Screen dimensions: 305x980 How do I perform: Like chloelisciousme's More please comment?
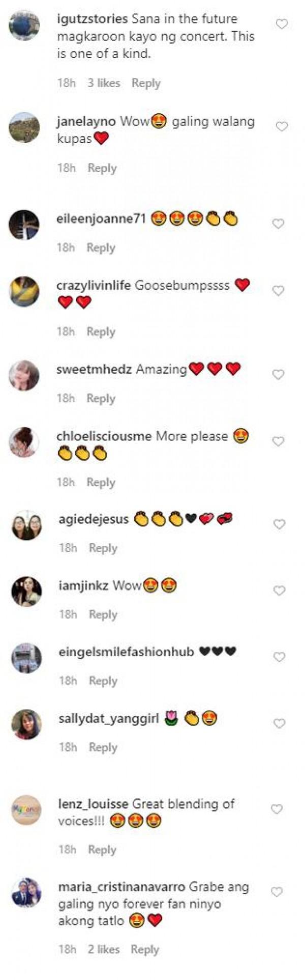point(278,441)
